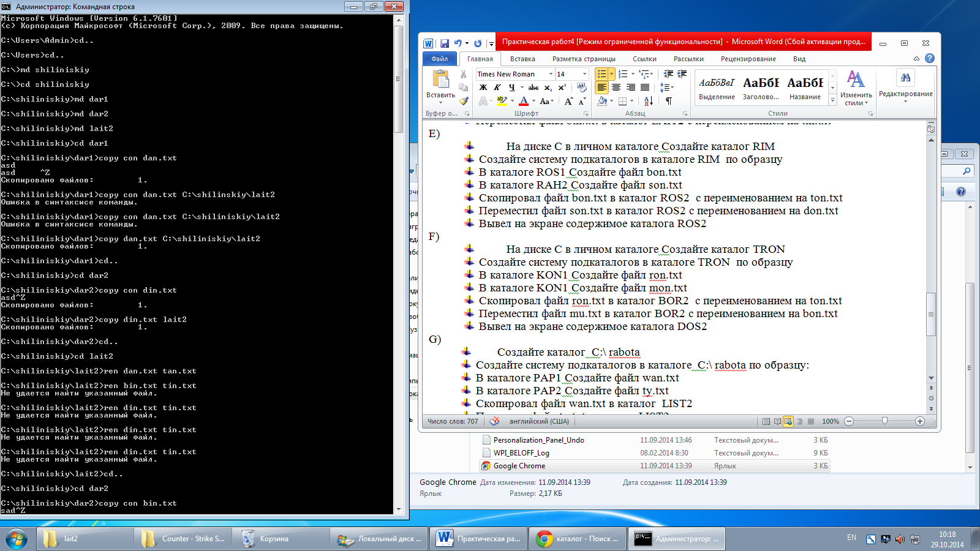Open bullet list style dropdown arrow
This screenshot has height=551, width=980.
click(x=611, y=74)
